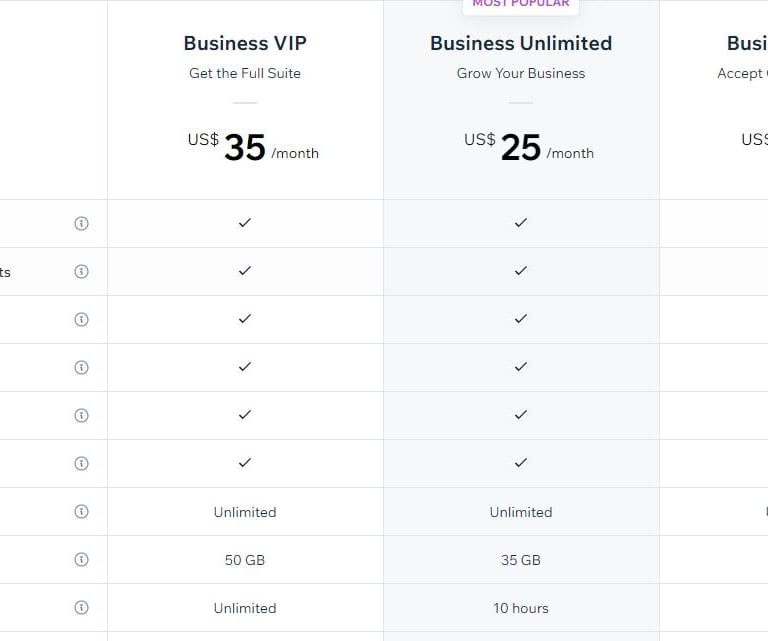Click the info icon in the last checkmark row
Viewport: 768px width, 641px height.
coord(82,463)
